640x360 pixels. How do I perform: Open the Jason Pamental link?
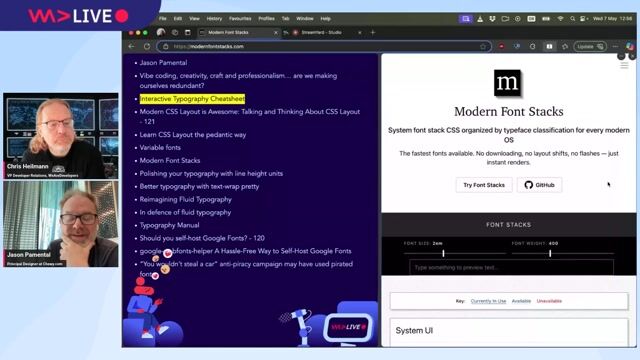[x=163, y=63]
